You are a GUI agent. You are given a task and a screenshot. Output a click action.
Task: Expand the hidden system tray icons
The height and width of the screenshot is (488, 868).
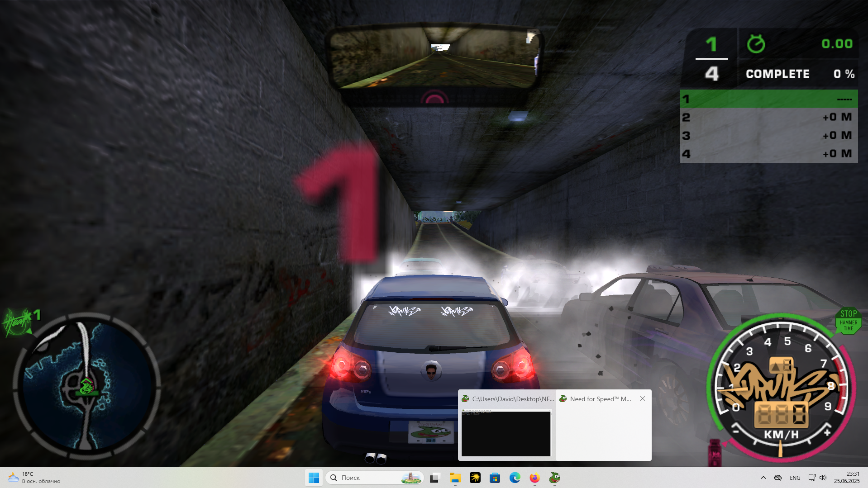pyautogui.click(x=763, y=478)
